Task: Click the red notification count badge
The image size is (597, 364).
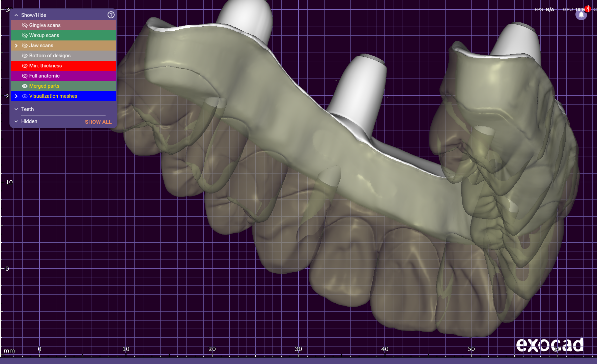Action: pos(588,9)
